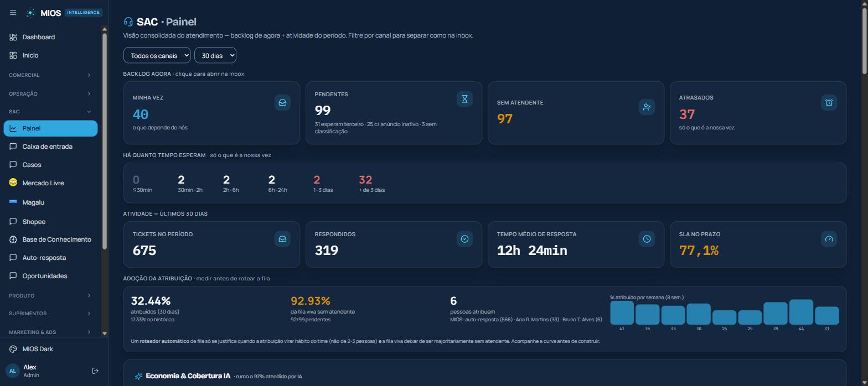Click the inbox icon on Minha Vez card
This screenshot has height=386, width=868.
coord(282,103)
